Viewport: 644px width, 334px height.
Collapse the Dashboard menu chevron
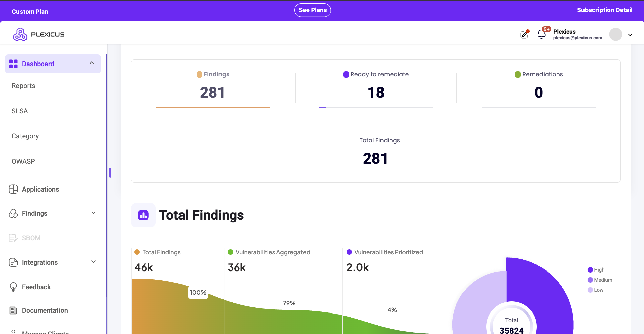(92, 63)
